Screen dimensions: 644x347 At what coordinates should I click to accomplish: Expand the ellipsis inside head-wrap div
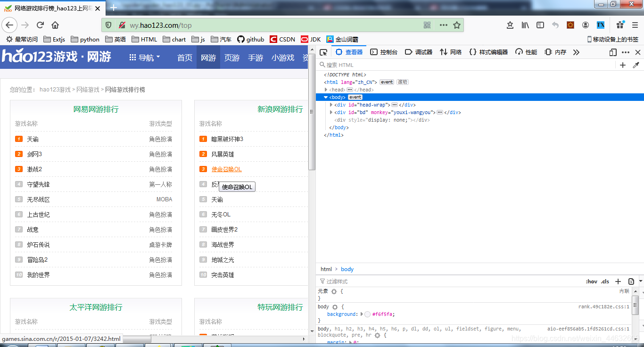tap(395, 105)
